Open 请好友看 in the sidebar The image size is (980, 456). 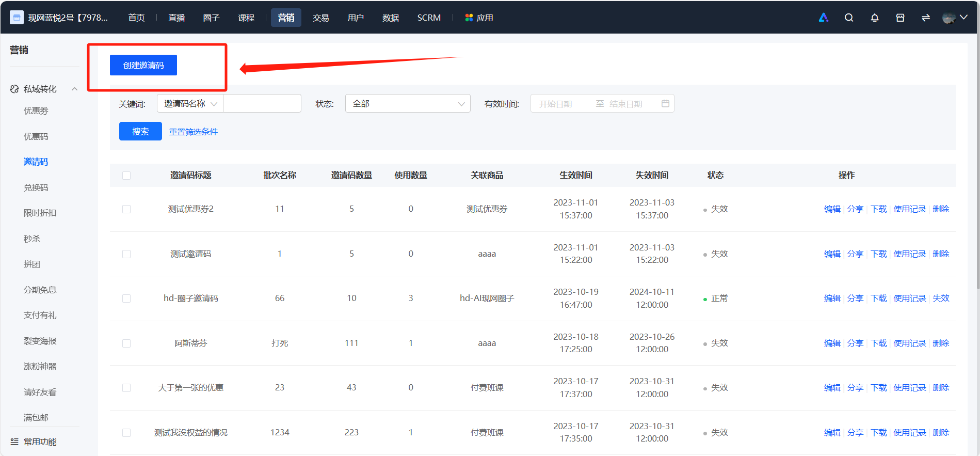point(40,392)
